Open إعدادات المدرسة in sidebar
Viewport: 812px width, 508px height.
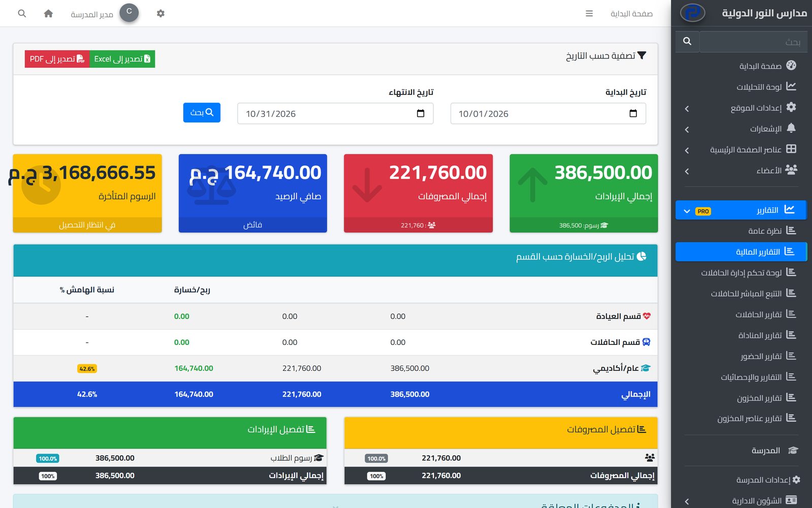click(x=741, y=480)
